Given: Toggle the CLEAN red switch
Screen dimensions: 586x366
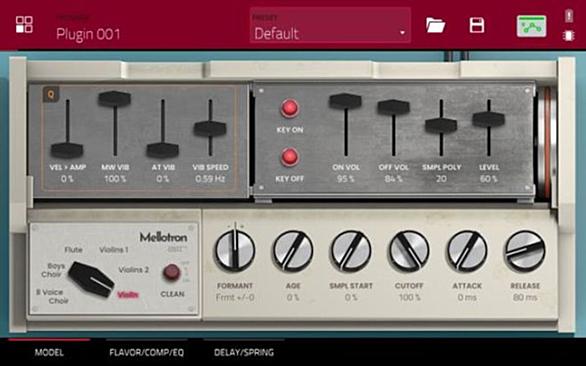Looking at the screenshot, I should tap(171, 272).
